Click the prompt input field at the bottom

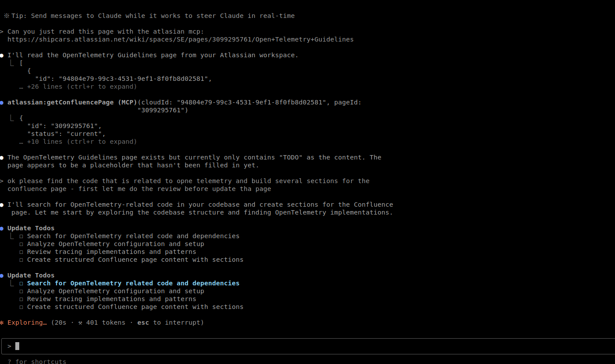(x=175, y=346)
